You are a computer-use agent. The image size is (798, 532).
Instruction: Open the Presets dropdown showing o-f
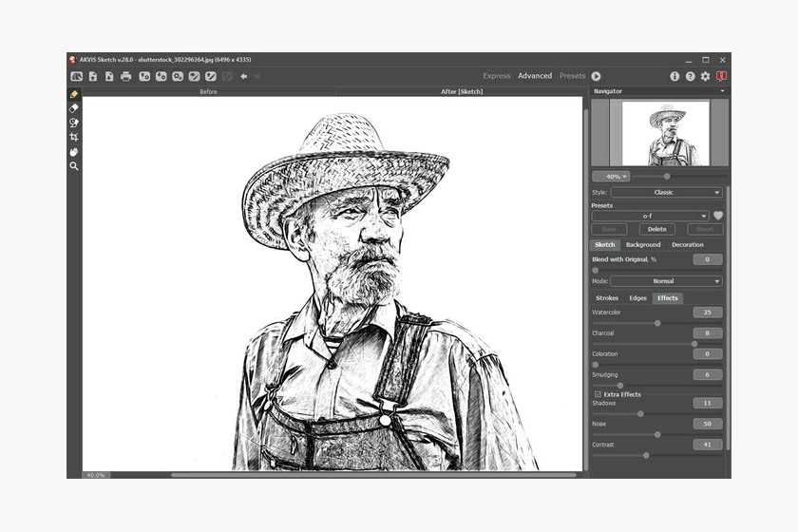coord(650,216)
